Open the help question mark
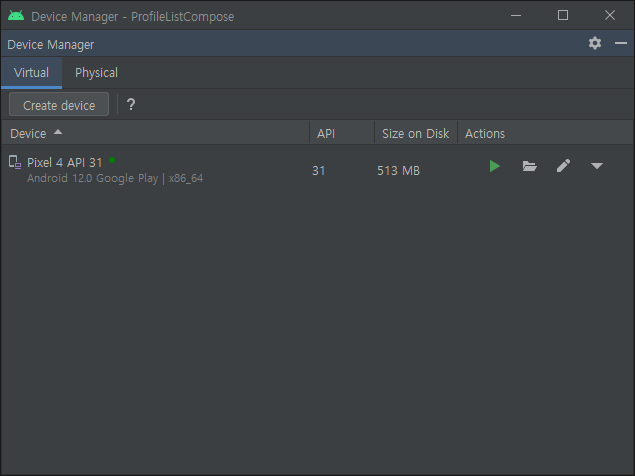635x476 pixels. [x=131, y=105]
